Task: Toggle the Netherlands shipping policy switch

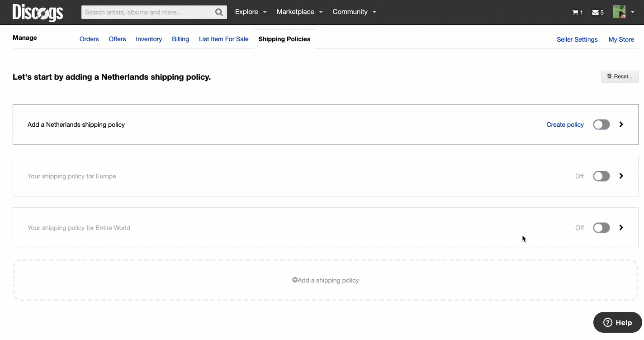Action: point(601,125)
